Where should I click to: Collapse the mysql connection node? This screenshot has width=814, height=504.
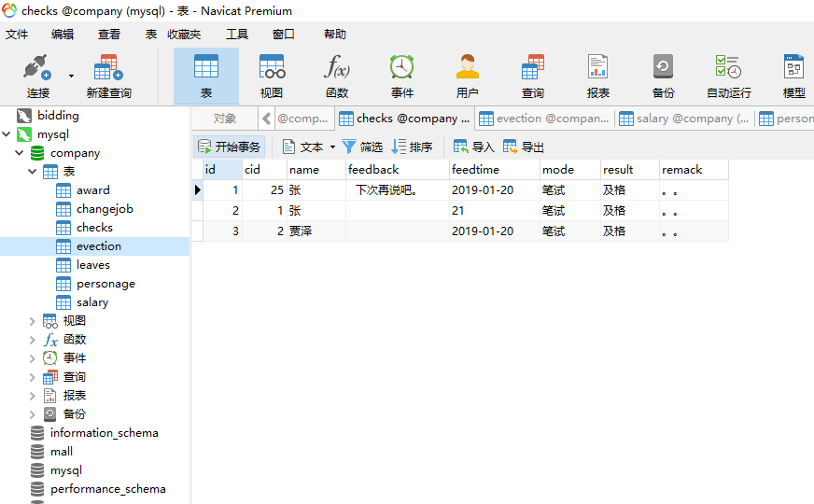7,134
